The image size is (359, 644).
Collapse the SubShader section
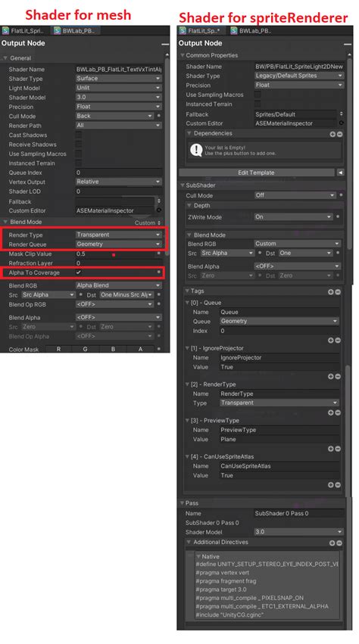pos(183,185)
